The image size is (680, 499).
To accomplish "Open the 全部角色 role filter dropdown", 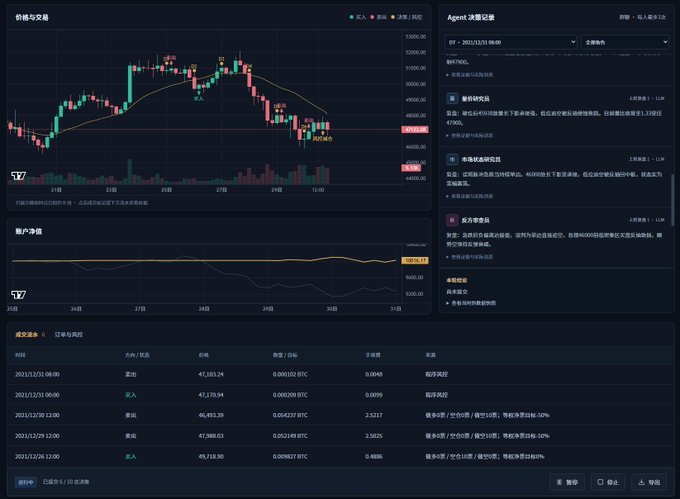I will point(625,42).
